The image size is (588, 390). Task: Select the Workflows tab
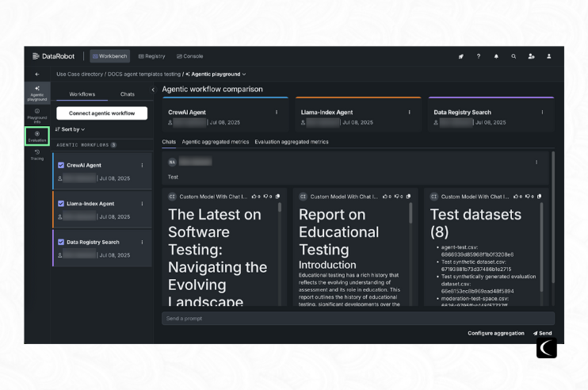(82, 94)
